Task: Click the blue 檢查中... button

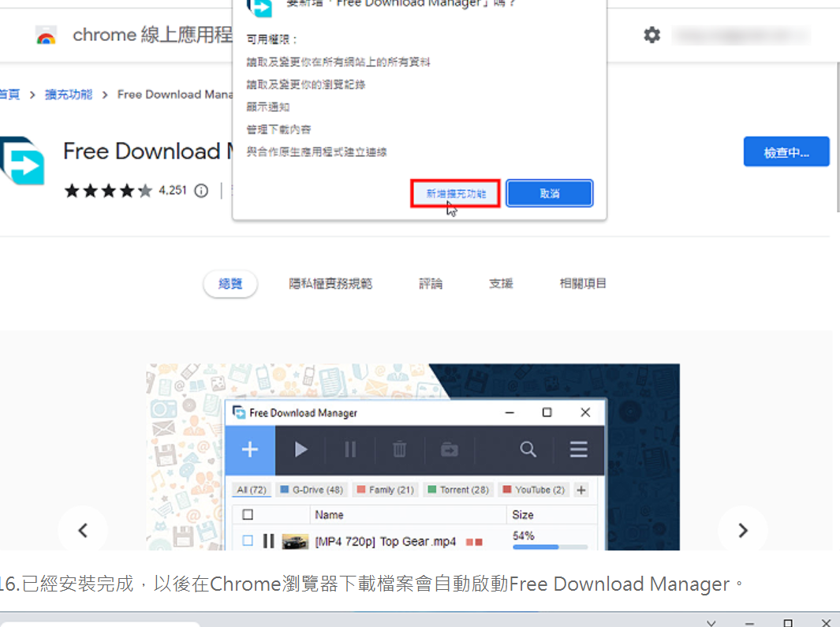Action: (786, 152)
